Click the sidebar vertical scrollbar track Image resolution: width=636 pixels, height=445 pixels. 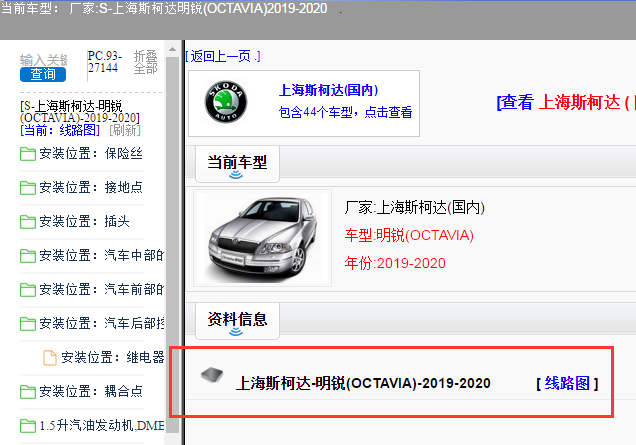[x=172, y=245]
